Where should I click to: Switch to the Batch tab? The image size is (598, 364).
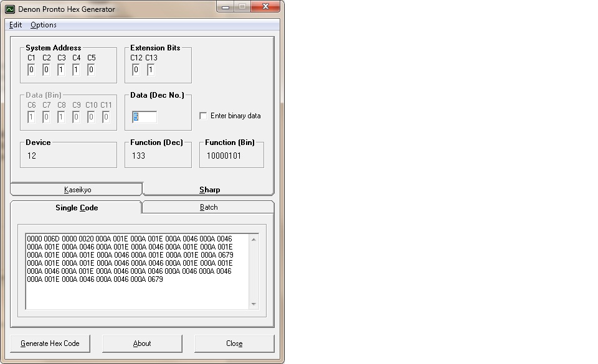[209, 207]
